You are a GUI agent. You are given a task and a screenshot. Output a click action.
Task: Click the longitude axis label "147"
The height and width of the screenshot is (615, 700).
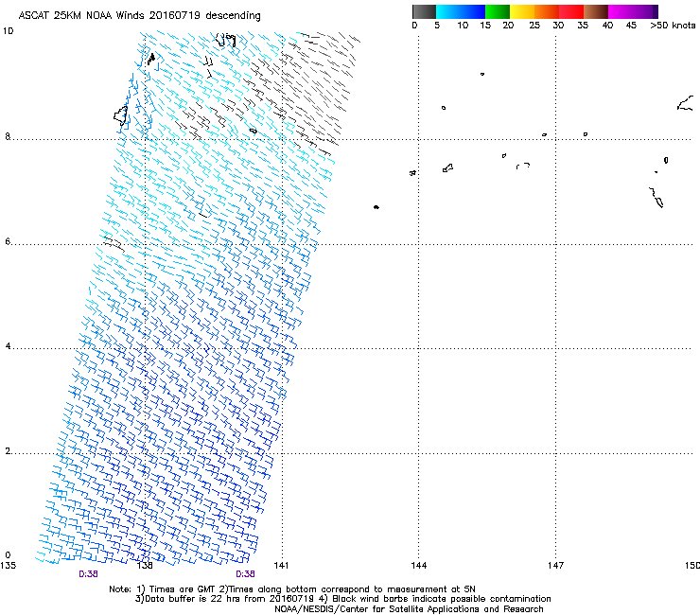pos(556,566)
